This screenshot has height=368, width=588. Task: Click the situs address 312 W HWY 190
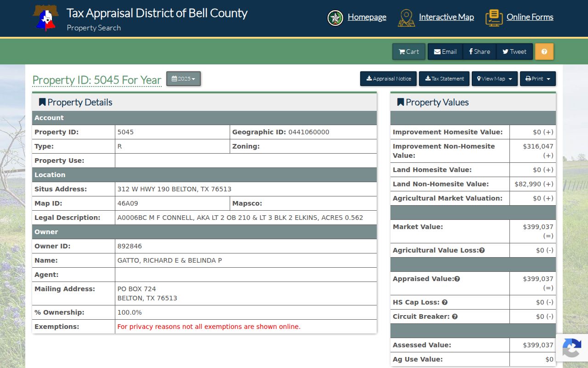175,189
